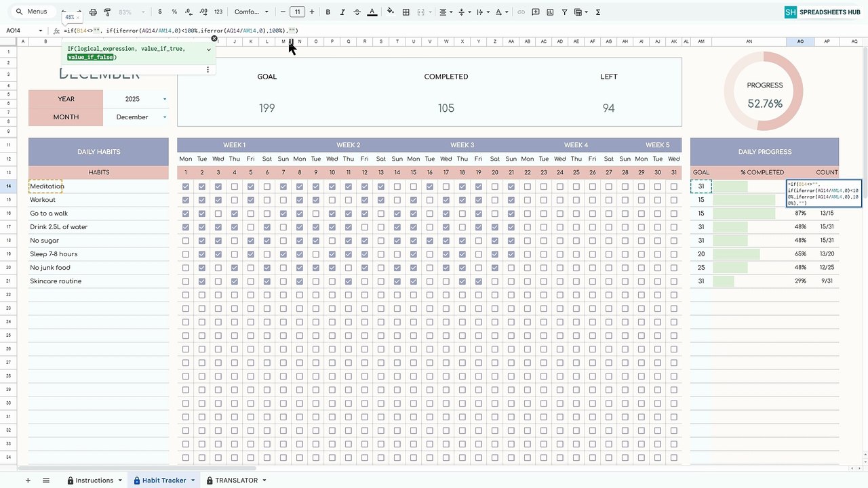Apply strikethrough formatting
The image size is (868, 488).
click(x=357, y=12)
